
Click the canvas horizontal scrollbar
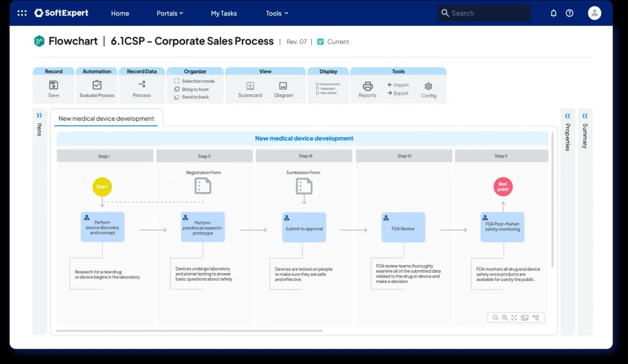189,331
